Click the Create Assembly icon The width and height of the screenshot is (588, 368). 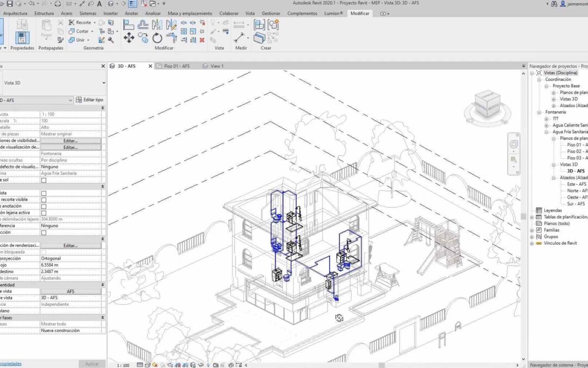coord(259,25)
